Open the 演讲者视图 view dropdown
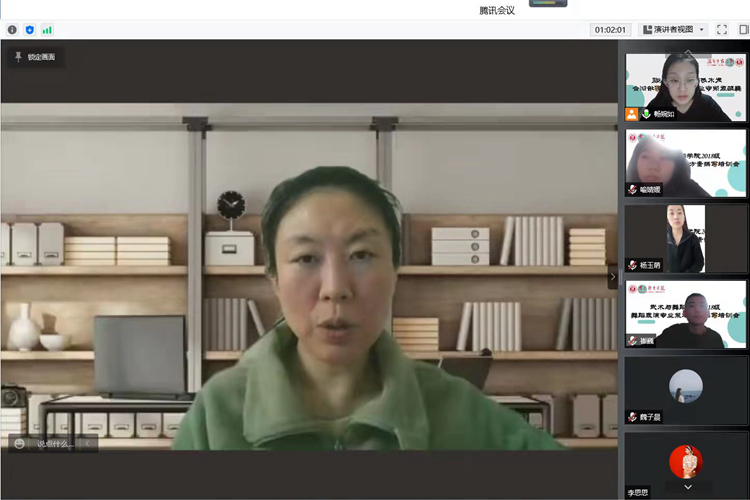The width and height of the screenshot is (750, 500). (675, 30)
